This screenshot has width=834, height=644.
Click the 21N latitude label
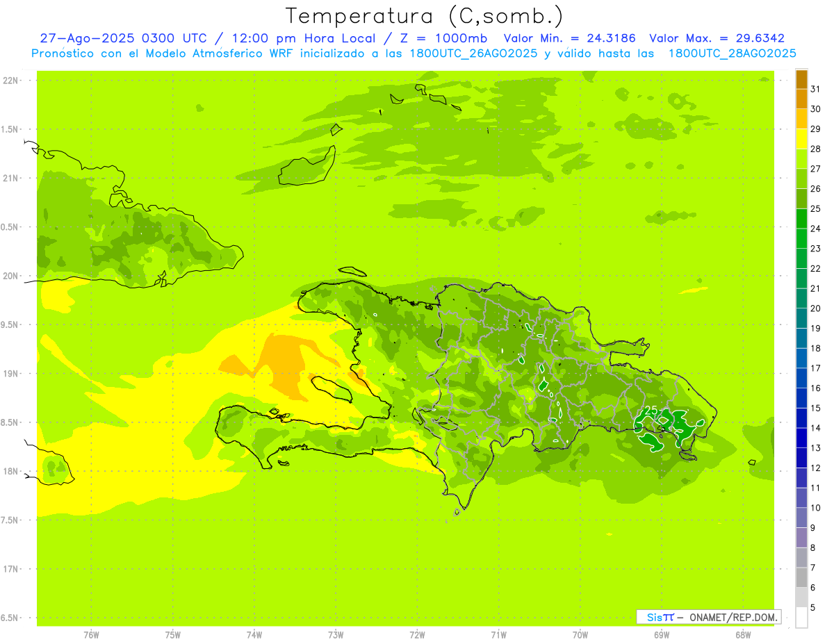coord(11,179)
